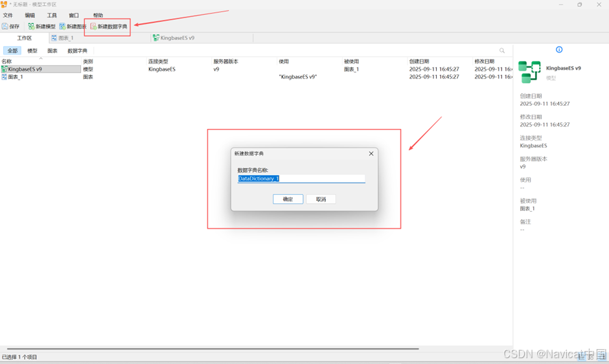609x364 pixels.
Task: Select the 数据字典 filter
Action: (x=77, y=51)
